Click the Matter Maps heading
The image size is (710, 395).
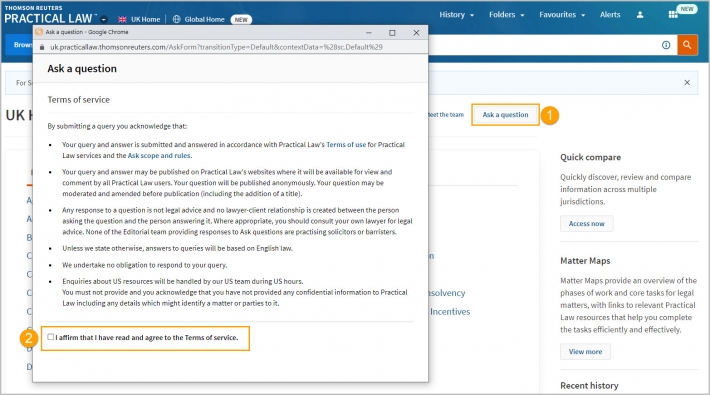coord(585,260)
